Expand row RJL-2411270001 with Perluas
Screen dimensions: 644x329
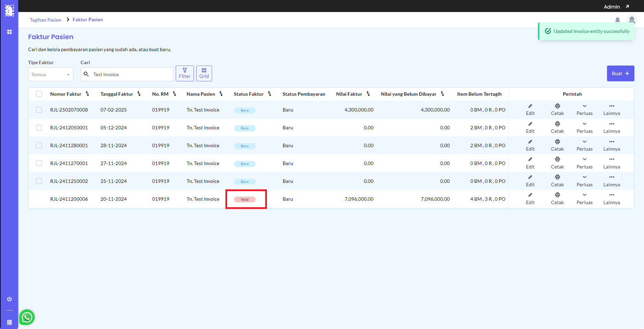(585, 163)
